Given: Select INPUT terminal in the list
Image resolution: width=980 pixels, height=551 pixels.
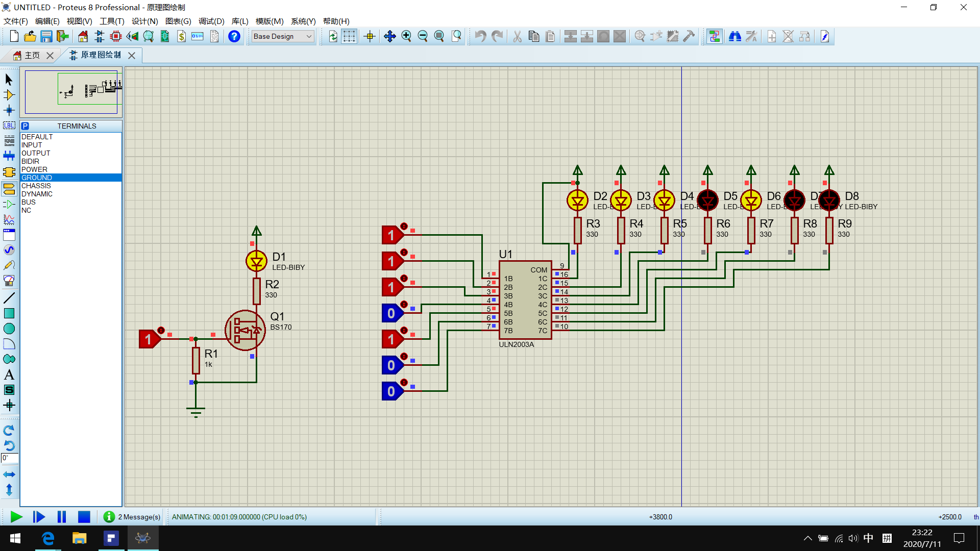Looking at the screenshot, I should click(x=71, y=145).
